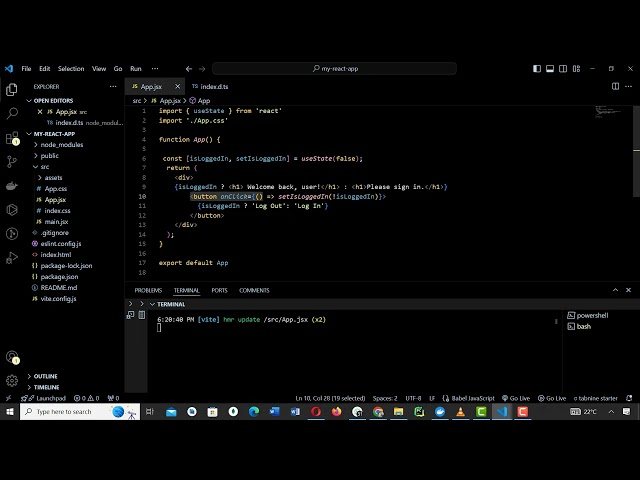The height and width of the screenshot is (480, 640).
Task: Close the terminal panel
Action: tap(628, 290)
